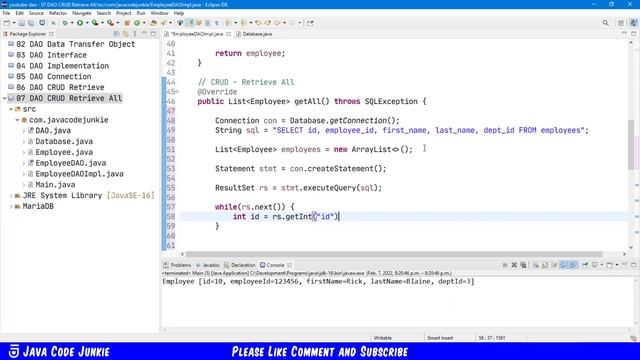The height and width of the screenshot is (360, 640).
Task: Minimize the Package Explorer view
Action: (144, 34)
